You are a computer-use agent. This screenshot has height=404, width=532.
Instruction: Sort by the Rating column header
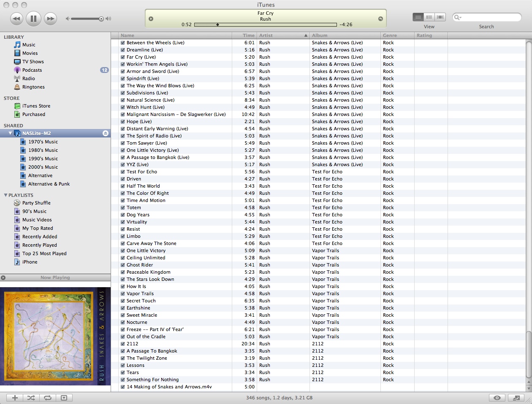click(431, 35)
